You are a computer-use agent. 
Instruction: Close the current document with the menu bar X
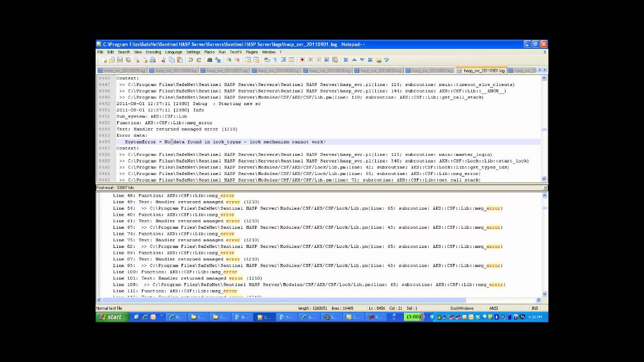544,52
